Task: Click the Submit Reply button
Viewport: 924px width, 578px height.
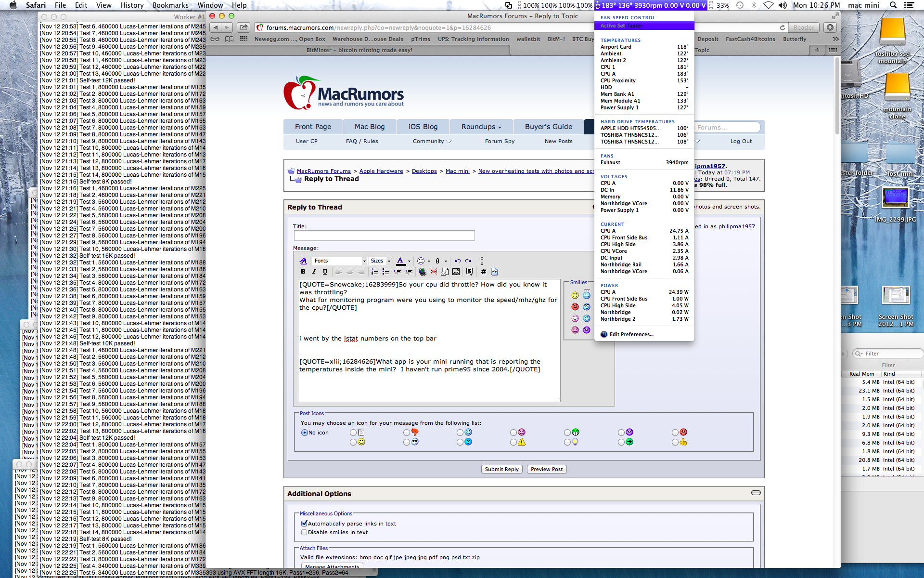Action: pos(501,469)
